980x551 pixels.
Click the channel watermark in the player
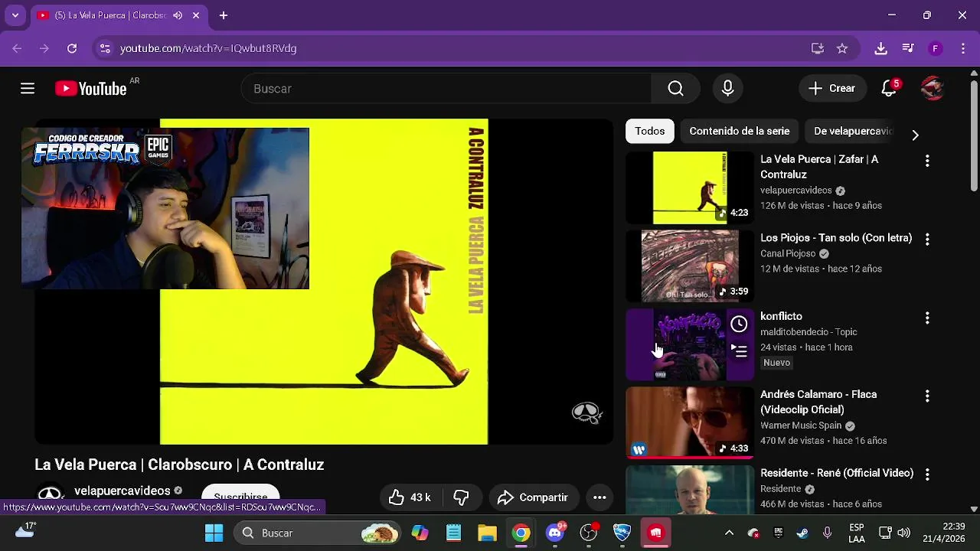coord(586,412)
